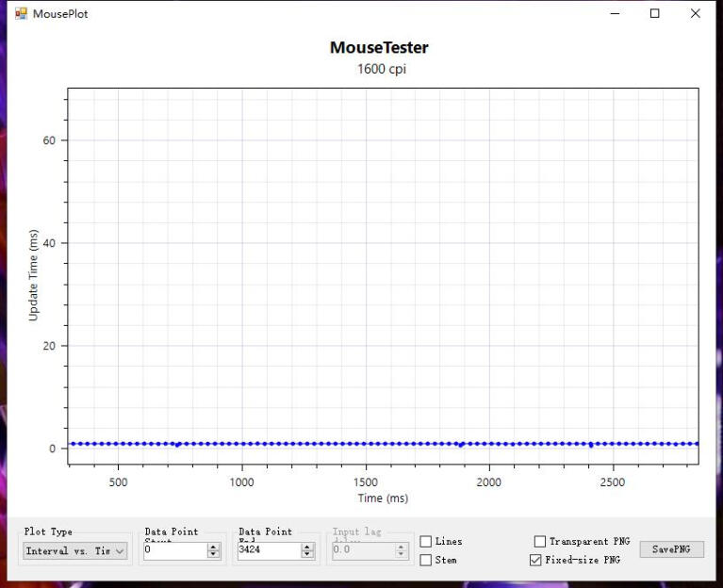Open the Plot Type dropdown
The width and height of the screenshot is (723, 588).
(x=75, y=550)
